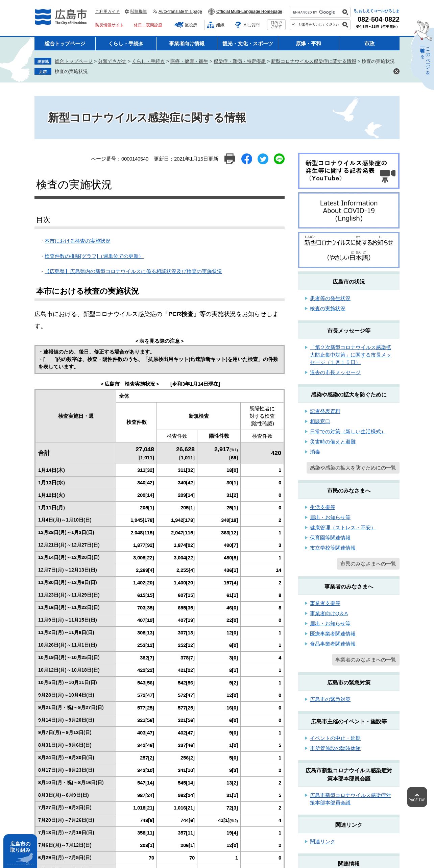Click Google search magnifier icon

click(x=345, y=12)
